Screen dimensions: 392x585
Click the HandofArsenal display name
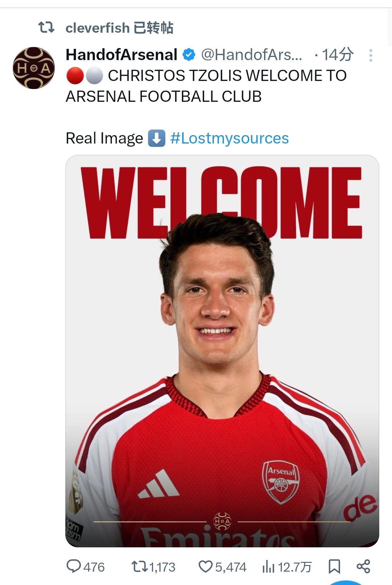coord(122,55)
